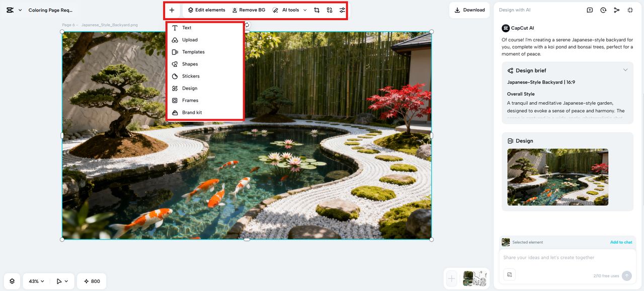Collapse the Design brief section
Screen dimensions: 644x291
[625, 70]
